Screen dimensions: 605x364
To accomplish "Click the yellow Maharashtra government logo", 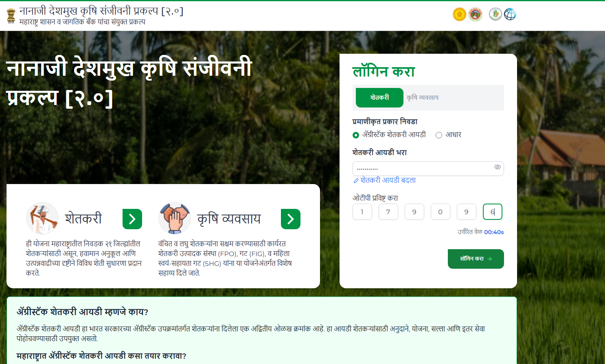I will click(x=460, y=14).
